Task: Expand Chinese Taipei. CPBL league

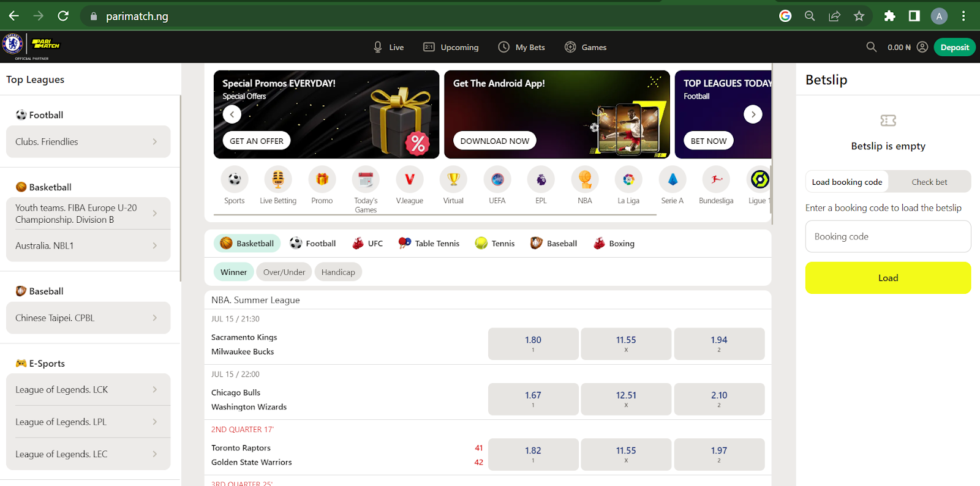Action: click(88, 318)
